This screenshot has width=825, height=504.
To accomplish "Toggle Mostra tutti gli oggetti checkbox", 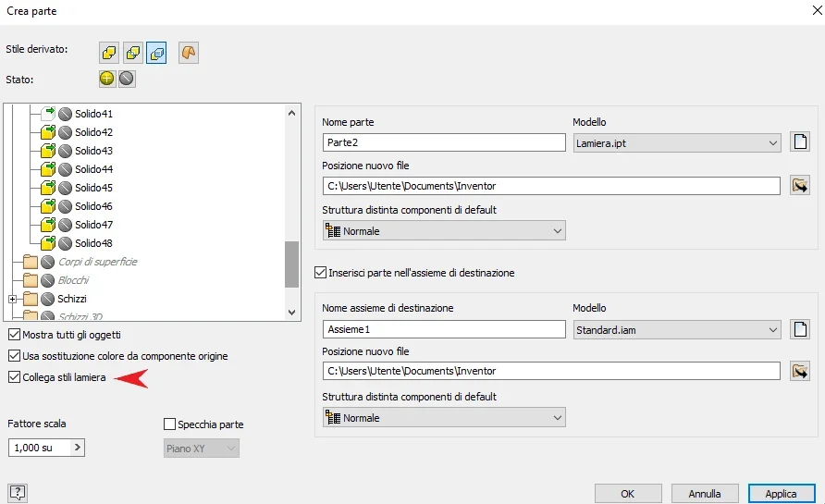I will coord(14,335).
